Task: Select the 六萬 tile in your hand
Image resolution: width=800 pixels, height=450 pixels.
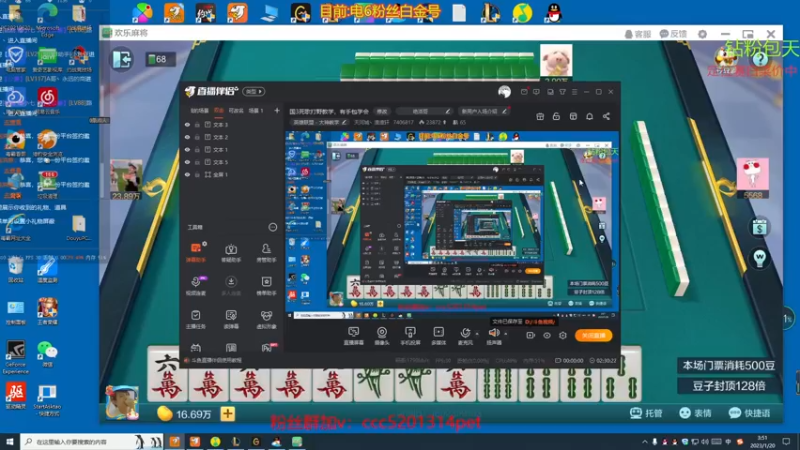Action: (x=167, y=375)
